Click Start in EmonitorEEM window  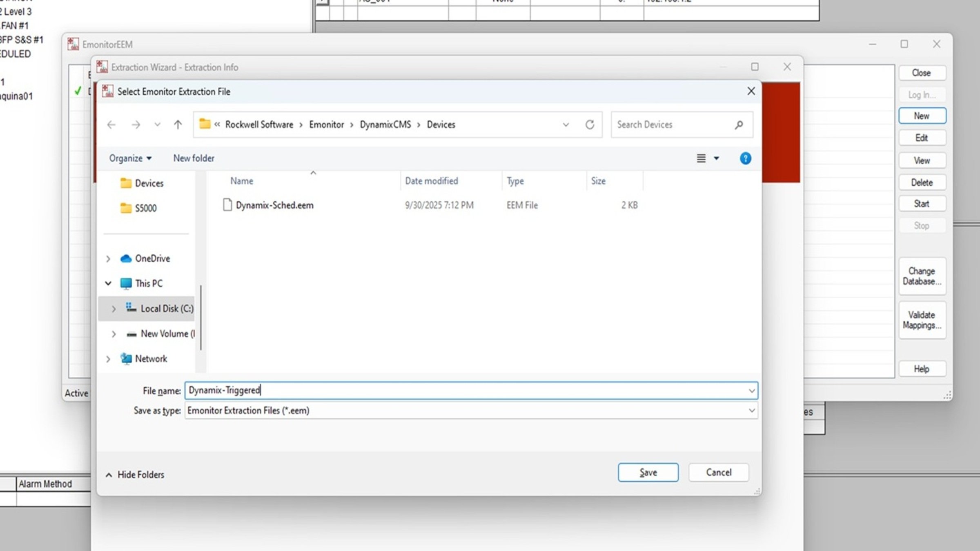922,204
